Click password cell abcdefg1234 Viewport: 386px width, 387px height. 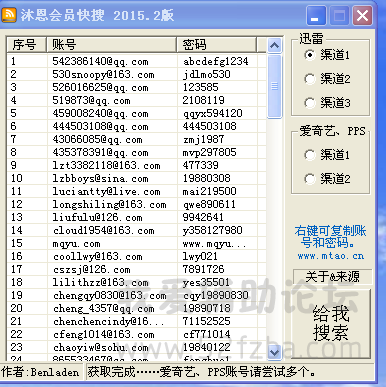[216, 61]
